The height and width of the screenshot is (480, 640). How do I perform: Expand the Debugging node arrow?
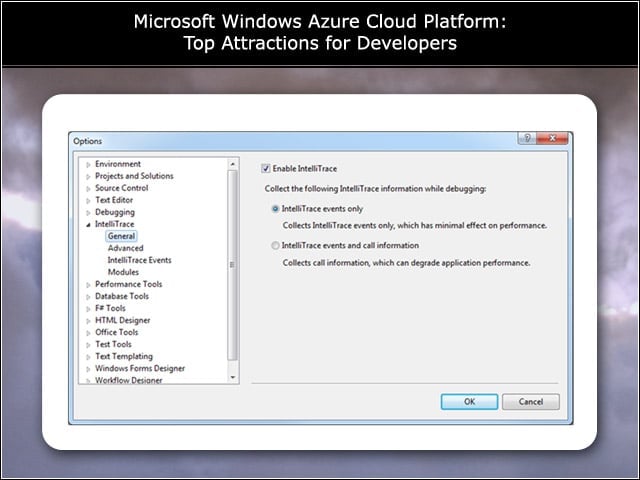(x=88, y=213)
